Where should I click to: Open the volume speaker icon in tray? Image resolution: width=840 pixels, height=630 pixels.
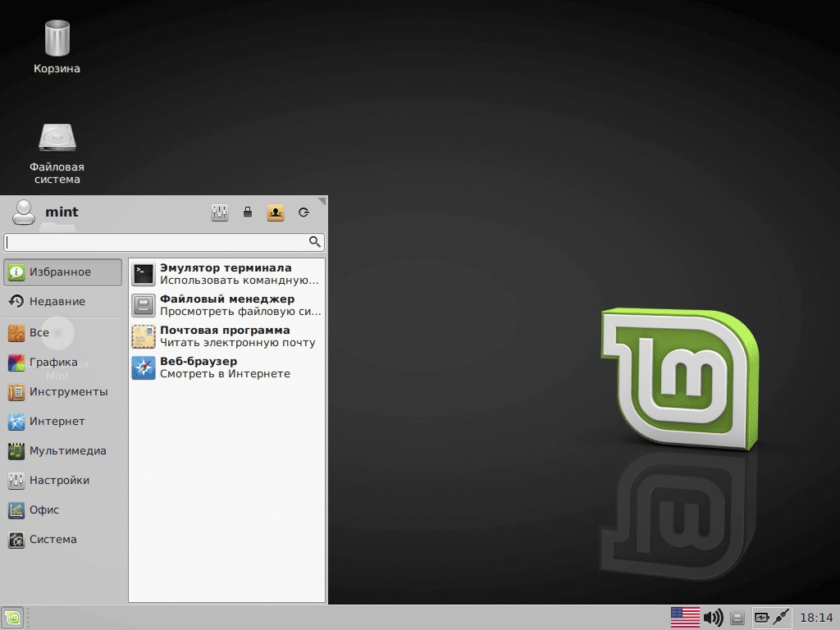713,618
